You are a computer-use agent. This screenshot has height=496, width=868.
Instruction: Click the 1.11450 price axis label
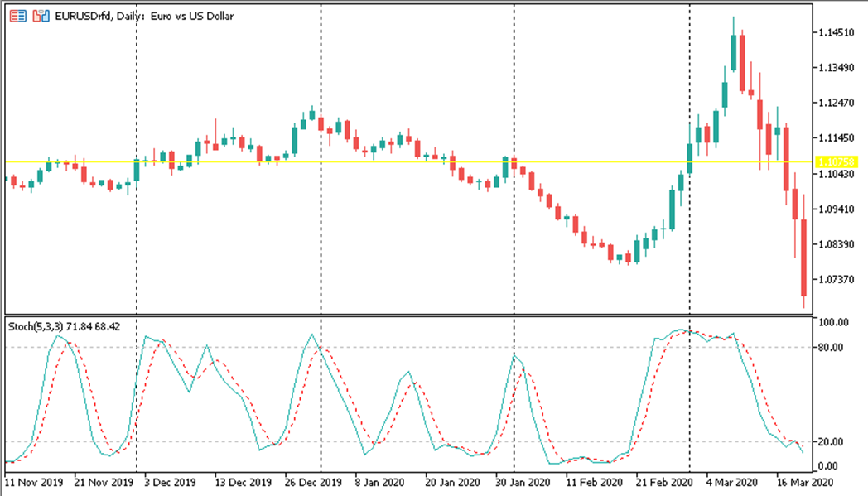coord(837,137)
